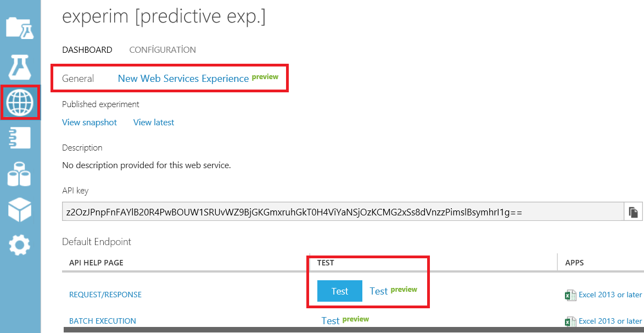The height and width of the screenshot is (333, 644).
Task: Select the General view
Action: pos(78,79)
